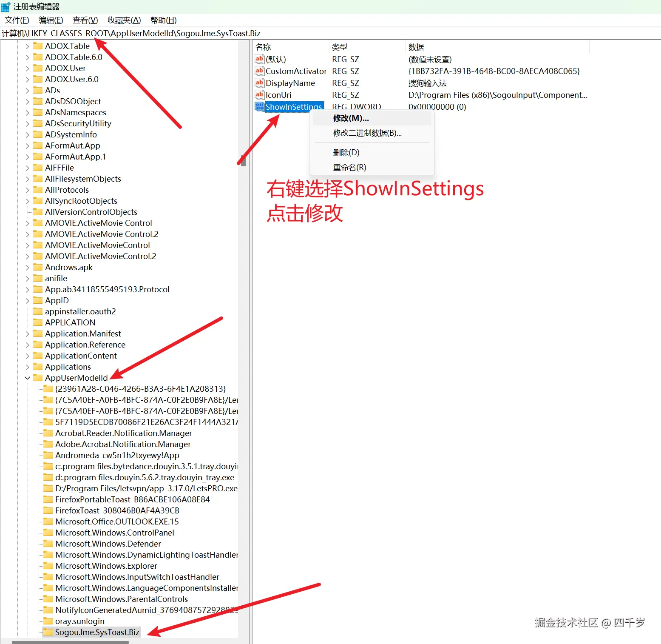Click the FirefoxToast-308046B0AF4A39CB folder icon
The image size is (661, 644).
[x=48, y=510]
